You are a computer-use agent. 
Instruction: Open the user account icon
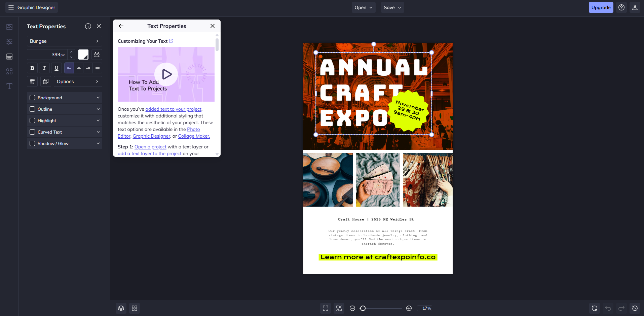pos(635,7)
